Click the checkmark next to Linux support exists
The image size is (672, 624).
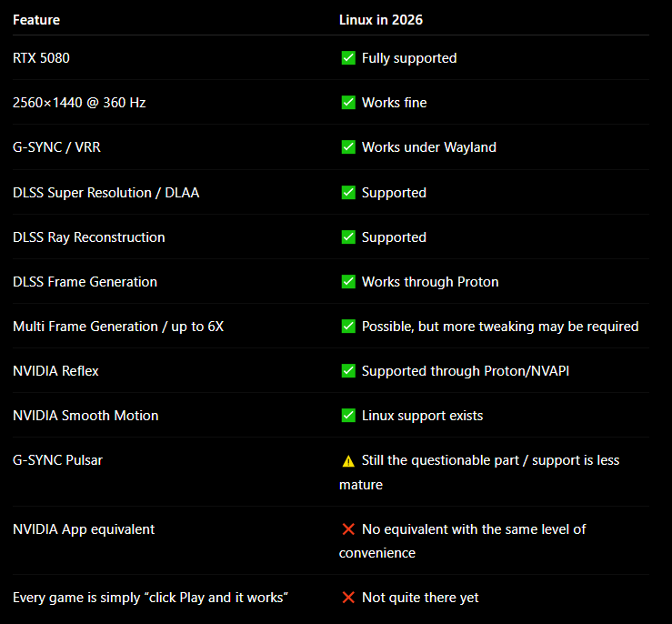click(348, 416)
